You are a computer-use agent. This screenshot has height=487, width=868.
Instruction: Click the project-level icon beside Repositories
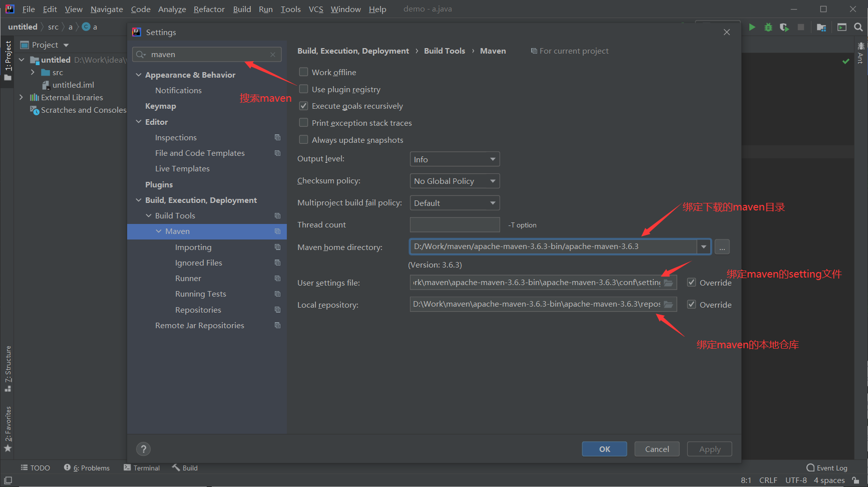[x=277, y=310]
